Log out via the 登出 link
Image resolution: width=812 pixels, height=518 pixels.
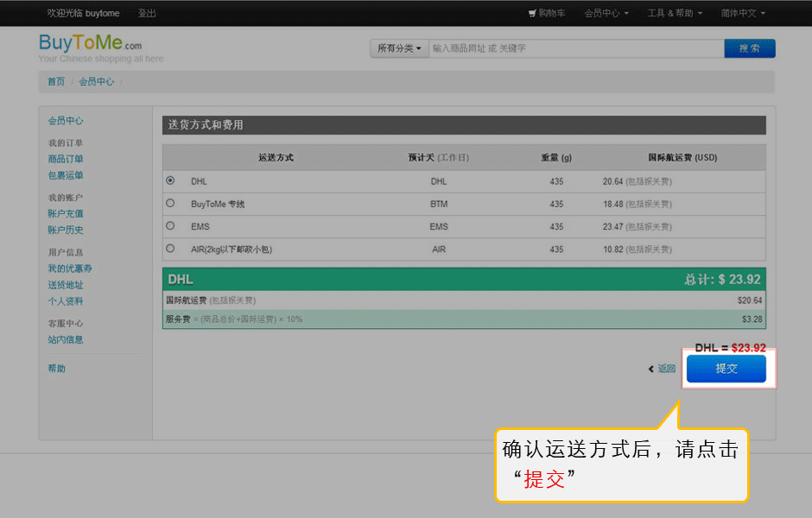(147, 13)
